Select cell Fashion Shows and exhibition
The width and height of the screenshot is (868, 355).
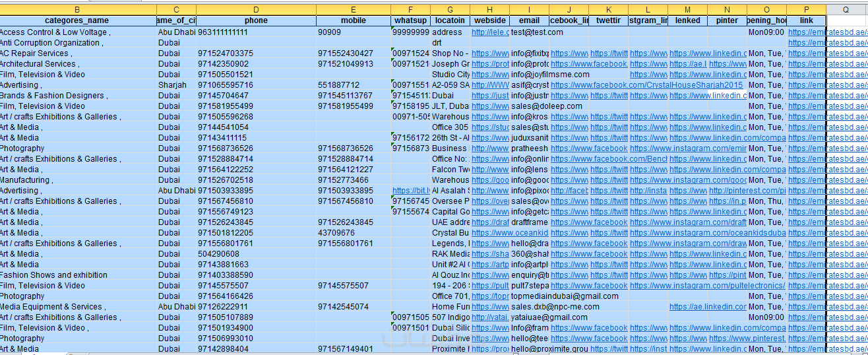(x=78, y=275)
